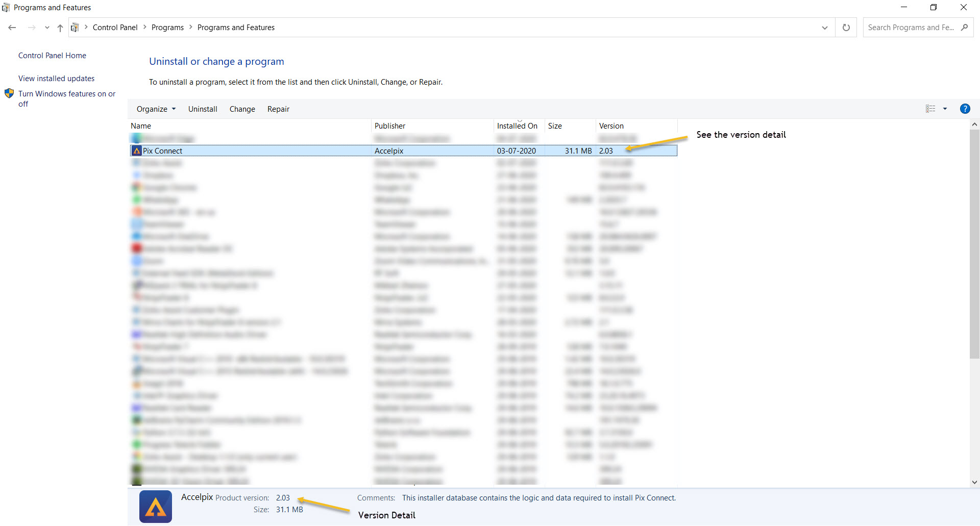Click the 31.1 MB size in details pane
This screenshot has height=526, width=980.
[x=289, y=510]
